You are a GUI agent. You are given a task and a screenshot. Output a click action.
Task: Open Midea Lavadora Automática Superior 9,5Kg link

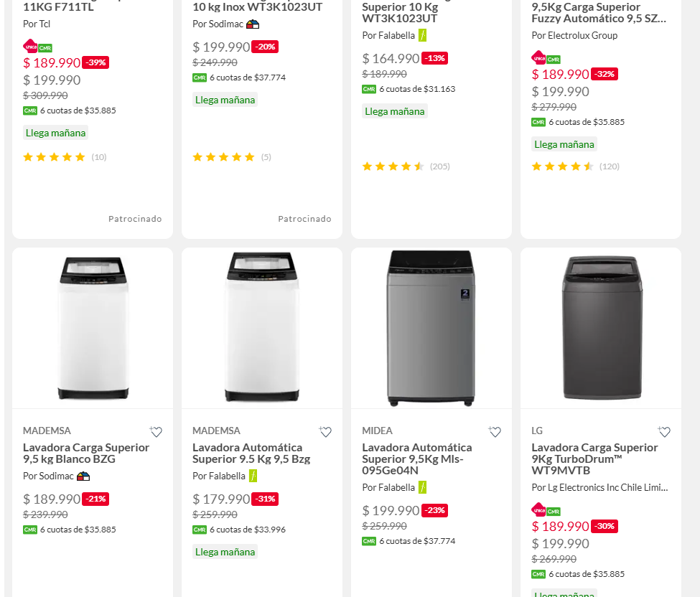tap(417, 459)
